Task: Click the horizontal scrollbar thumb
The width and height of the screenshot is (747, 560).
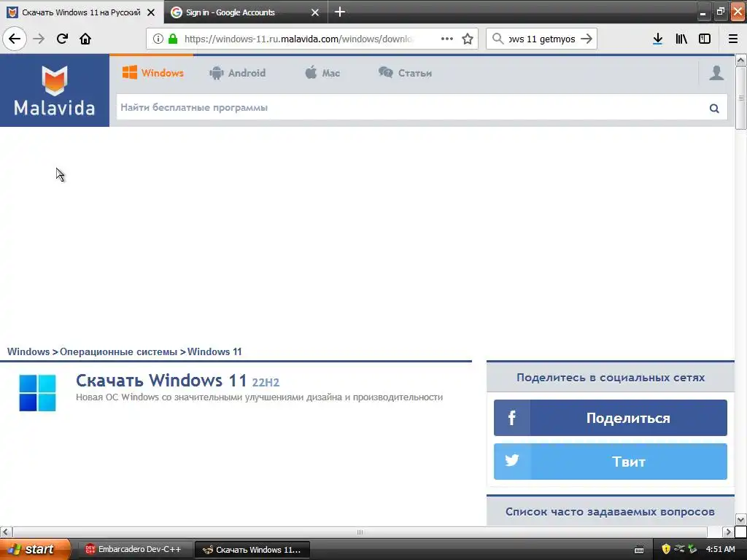Action: (360, 532)
